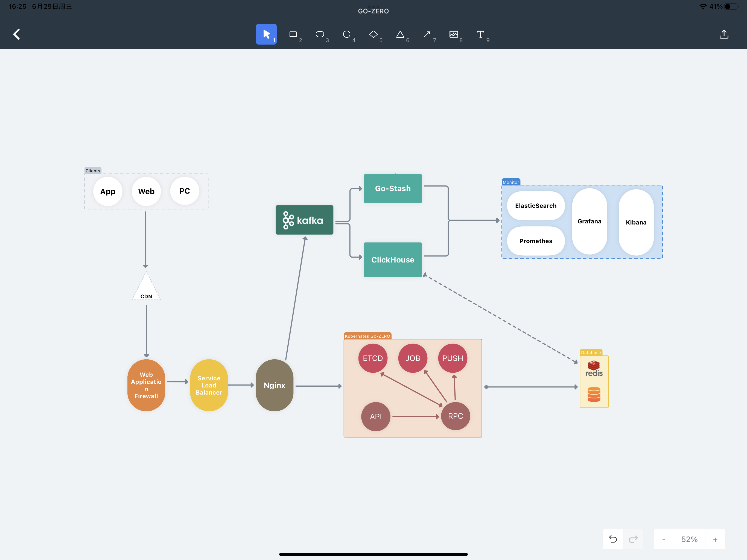Select the Nginx node
This screenshot has width=747, height=560.
pos(275,385)
